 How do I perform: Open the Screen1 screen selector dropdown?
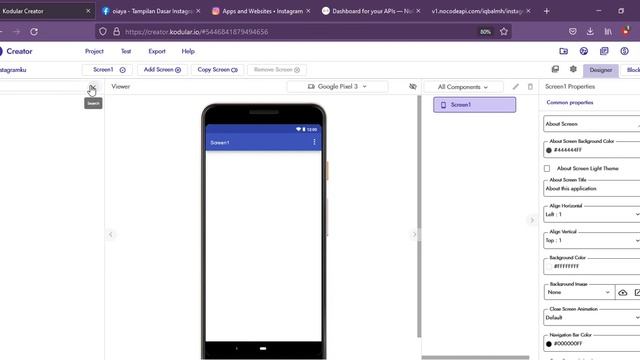pos(108,70)
